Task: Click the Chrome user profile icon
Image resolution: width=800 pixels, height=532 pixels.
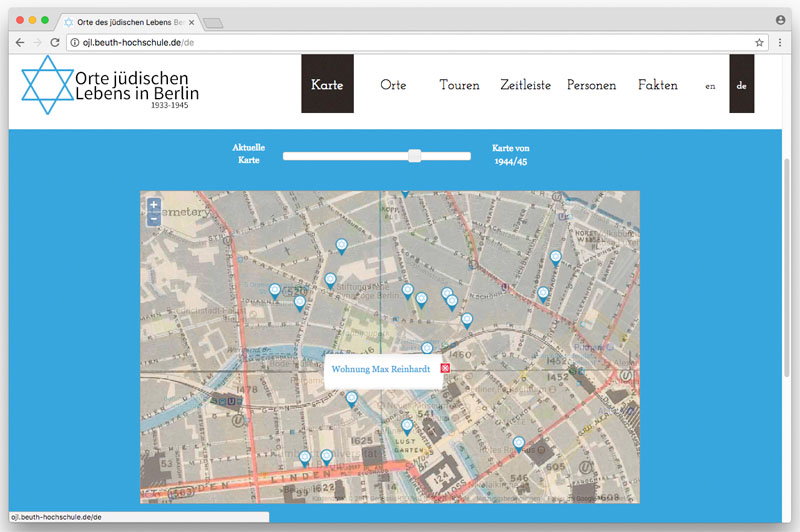Action: click(x=780, y=19)
